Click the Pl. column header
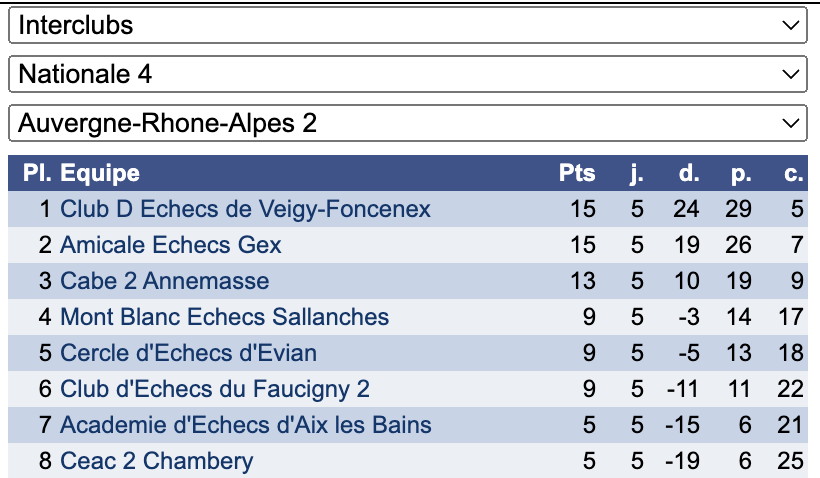The image size is (820, 478). [37, 173]
